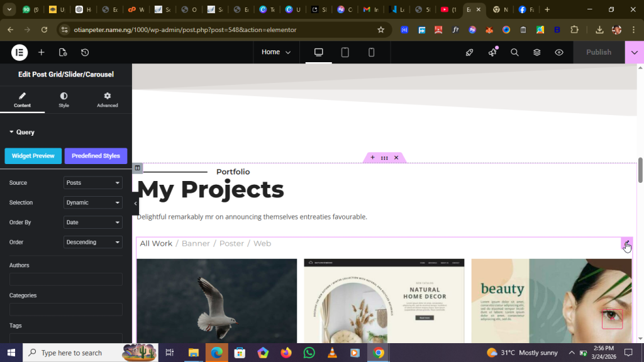
Task: Click the Authors input field
Action: pos(66,279)
